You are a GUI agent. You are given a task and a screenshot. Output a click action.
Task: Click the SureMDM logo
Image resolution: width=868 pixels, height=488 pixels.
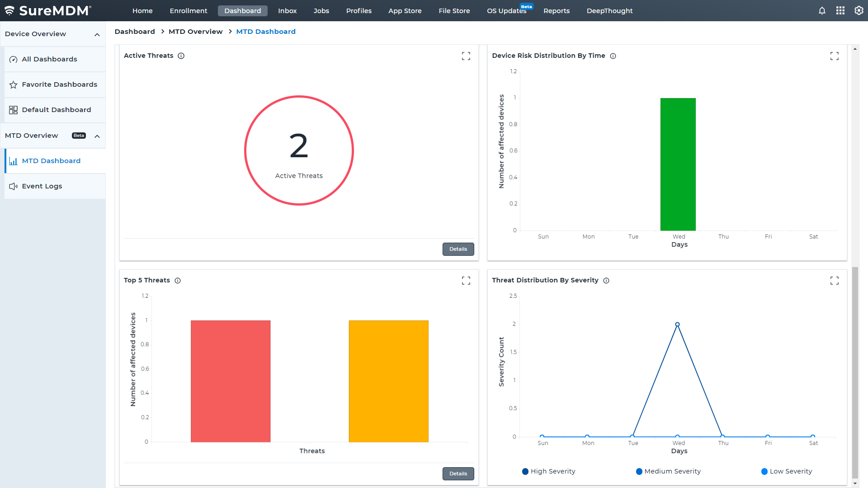pyautogui.click(x=48, y=10)
